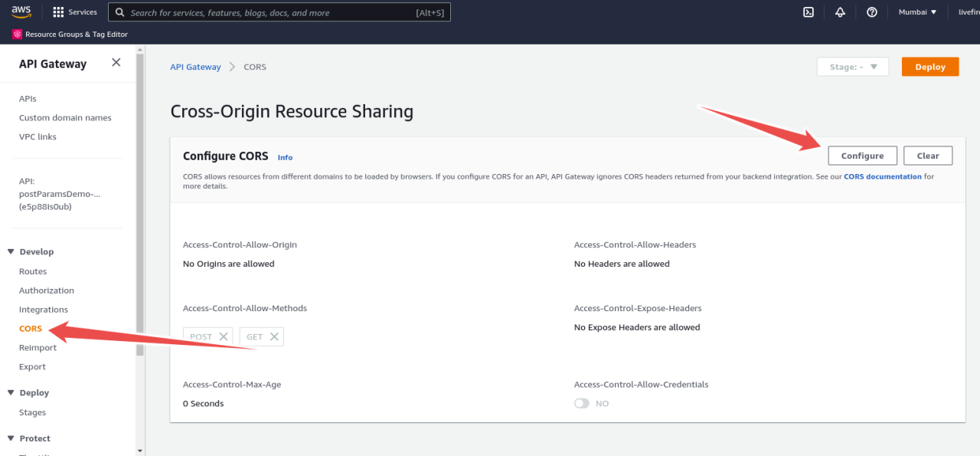Open the help question-mark icon
The height and width of the screenshot is (456, 980).
(x=872, y=12)
